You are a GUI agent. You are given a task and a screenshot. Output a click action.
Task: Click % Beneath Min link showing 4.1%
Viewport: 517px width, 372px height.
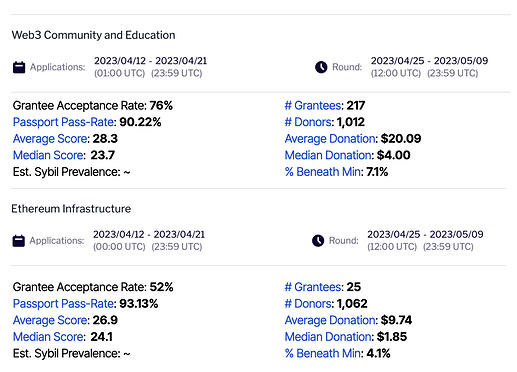pyautogui.click(x=323, y=354)
